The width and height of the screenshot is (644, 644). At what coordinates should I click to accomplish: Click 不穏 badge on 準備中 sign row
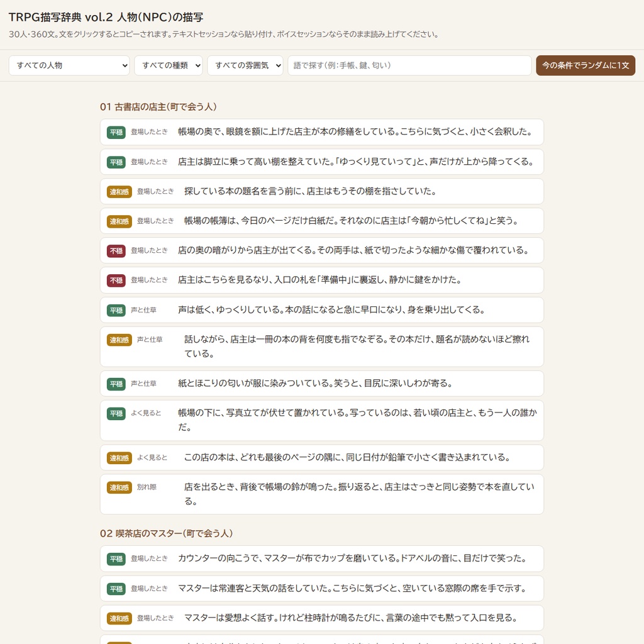116,280
